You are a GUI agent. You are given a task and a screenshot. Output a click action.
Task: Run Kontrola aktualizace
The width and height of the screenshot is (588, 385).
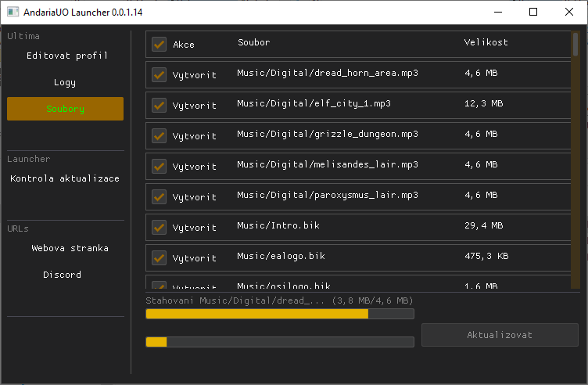66,178
